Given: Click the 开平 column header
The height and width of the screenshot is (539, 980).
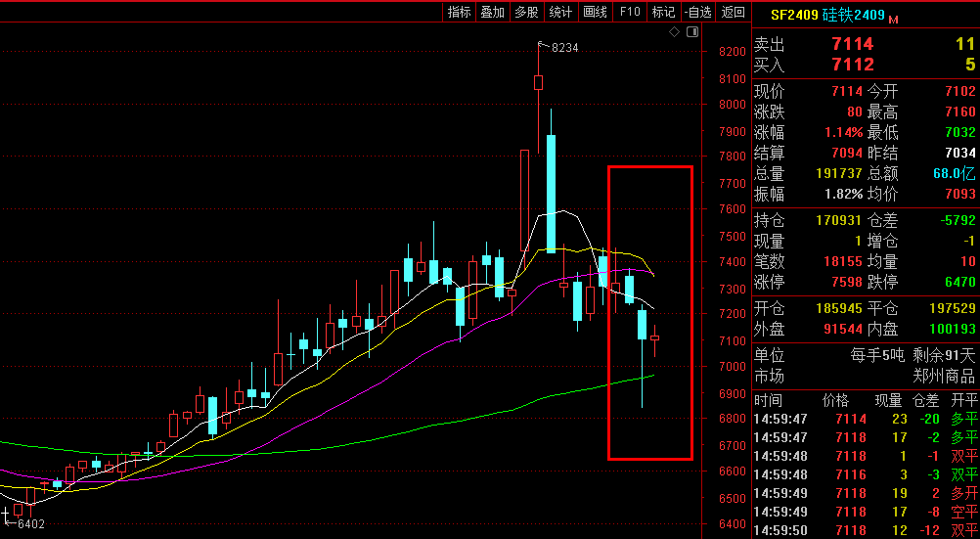Looking at the screenshot, I should (964, 400).
